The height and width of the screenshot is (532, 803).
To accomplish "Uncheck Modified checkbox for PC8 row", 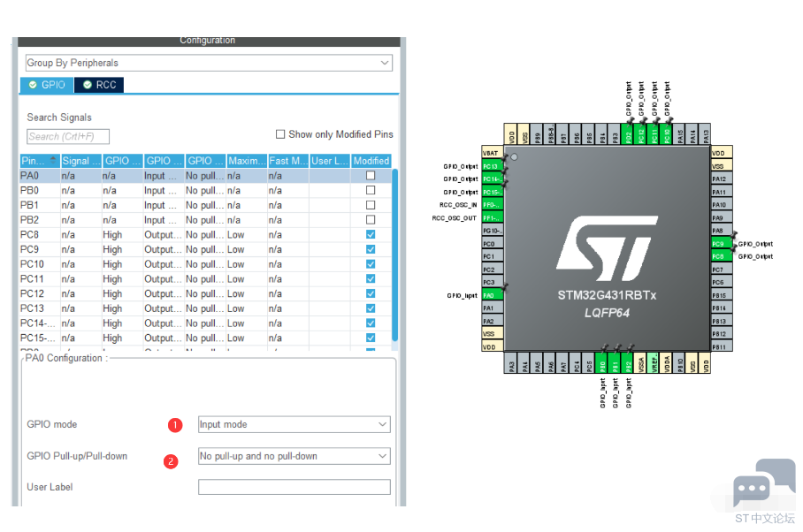I will pos(371,235).
